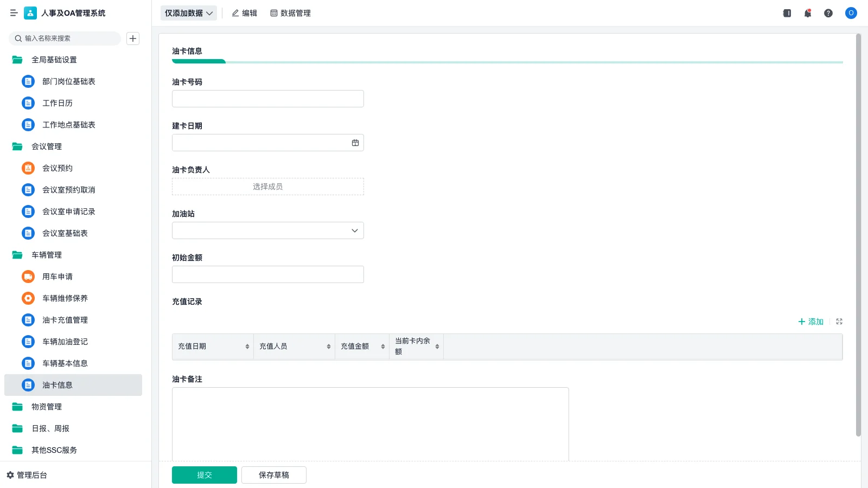
Task: Click the 工作日历 form icon
Action: (x=28, y=103)
